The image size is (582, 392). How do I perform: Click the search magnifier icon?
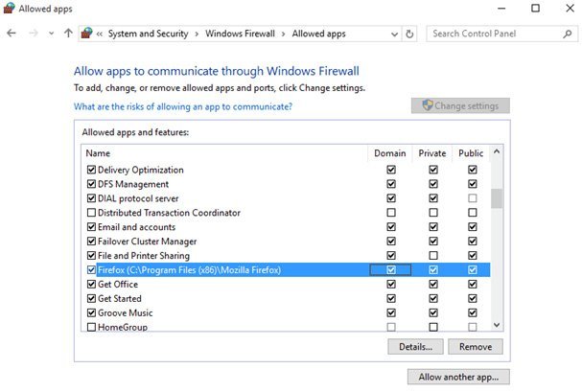click(x=565, y=34)
